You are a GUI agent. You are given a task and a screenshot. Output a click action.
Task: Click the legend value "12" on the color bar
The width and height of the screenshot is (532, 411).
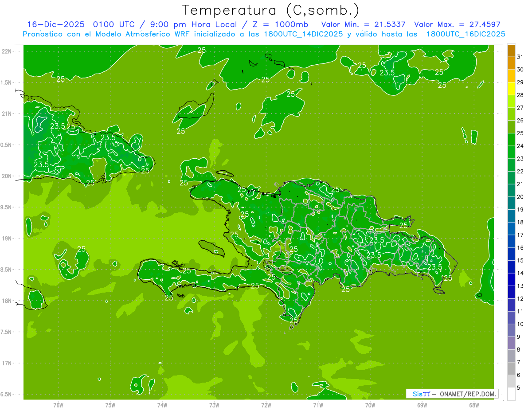coord(520,298)
